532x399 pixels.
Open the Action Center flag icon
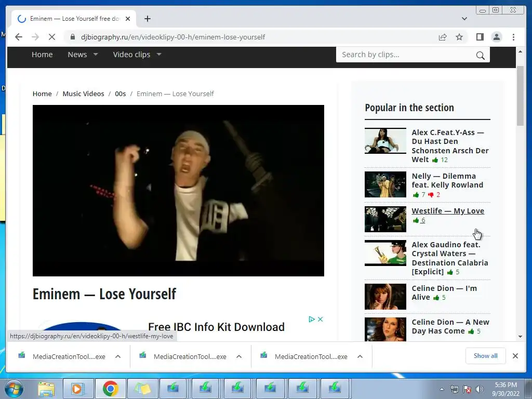(x=467, y=389)
